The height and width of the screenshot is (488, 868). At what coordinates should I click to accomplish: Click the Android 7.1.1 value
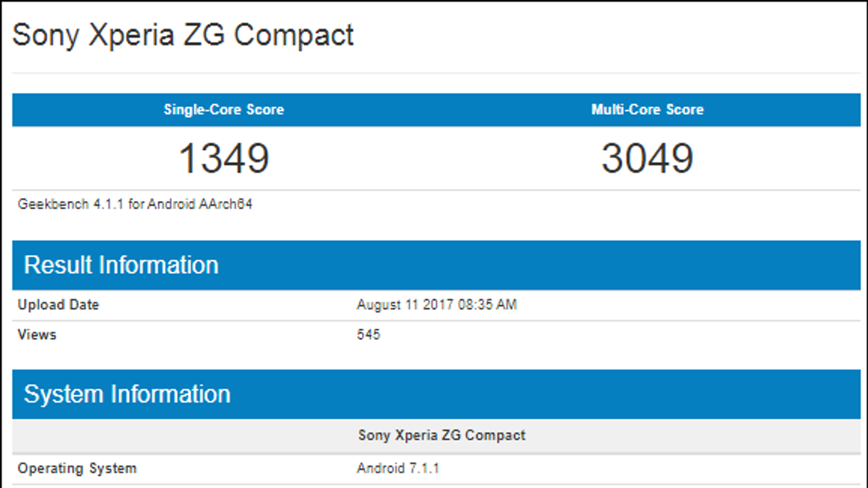tap(398, 468)
